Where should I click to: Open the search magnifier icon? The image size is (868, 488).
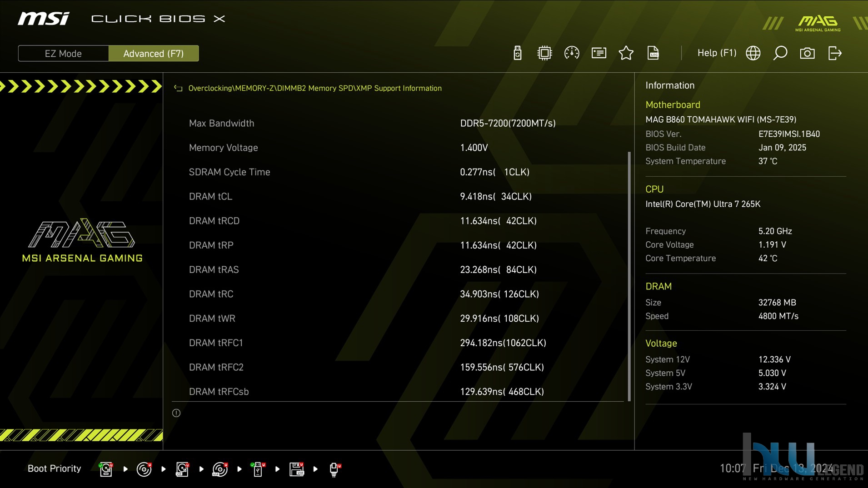pos(780,53)
